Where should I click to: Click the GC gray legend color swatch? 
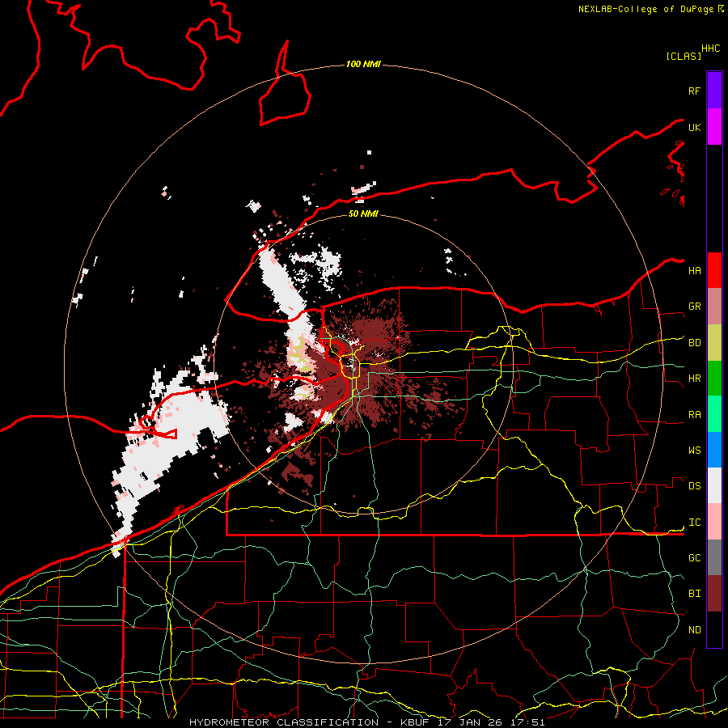(x=714, y=557)
